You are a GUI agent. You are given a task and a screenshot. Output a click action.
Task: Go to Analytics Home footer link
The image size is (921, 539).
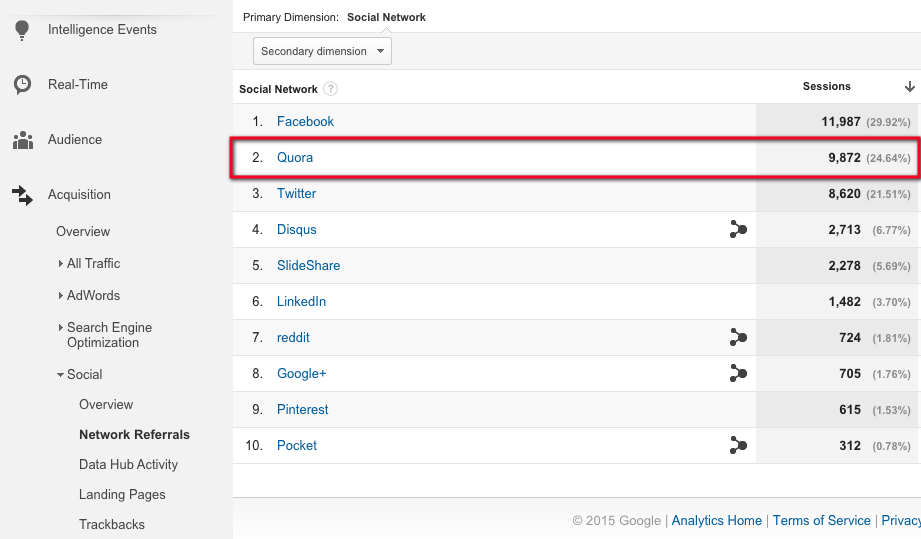click(x=716, y=520)
